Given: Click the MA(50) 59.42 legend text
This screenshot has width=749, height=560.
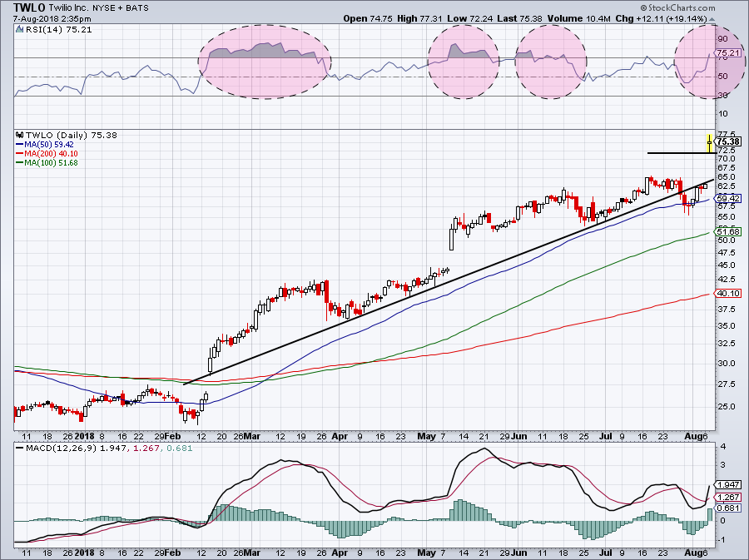Looking at the screenshot, I should point(49,144).
